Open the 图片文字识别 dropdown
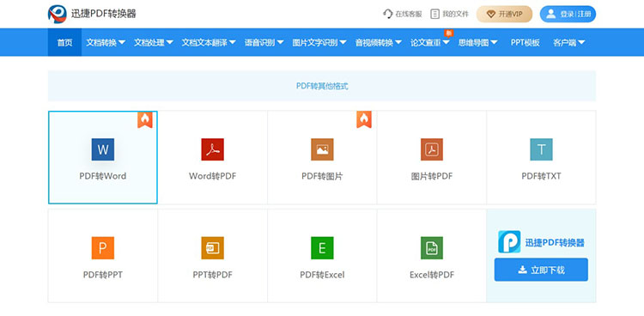 click(319, 42)
